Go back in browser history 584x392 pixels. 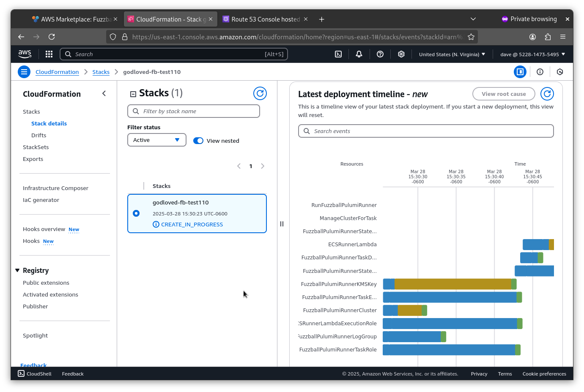[x=21, y=37]
